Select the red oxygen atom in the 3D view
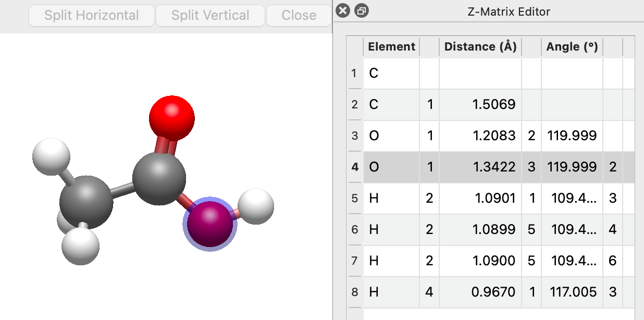644x320 pixels. [171, 118]
